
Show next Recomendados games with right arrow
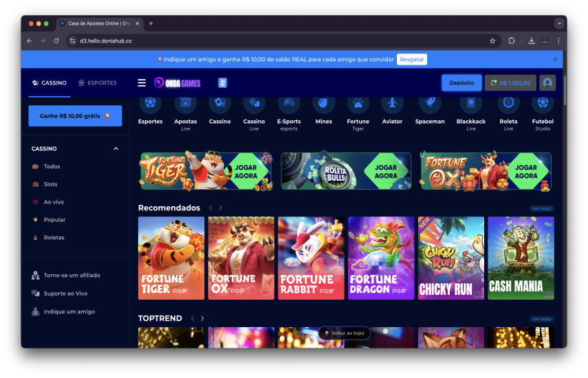click(x=220, y=208)
